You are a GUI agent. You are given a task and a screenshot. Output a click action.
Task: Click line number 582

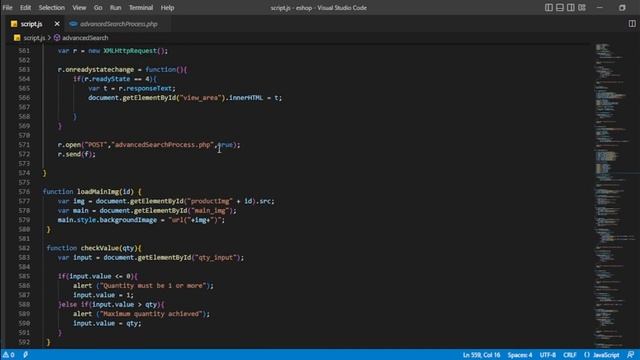(24, 248)
